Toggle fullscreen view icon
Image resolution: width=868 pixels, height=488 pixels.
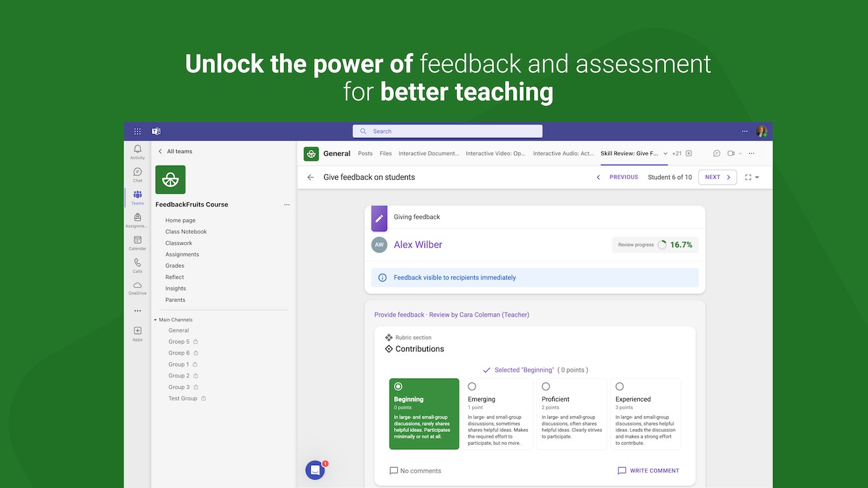748,177
